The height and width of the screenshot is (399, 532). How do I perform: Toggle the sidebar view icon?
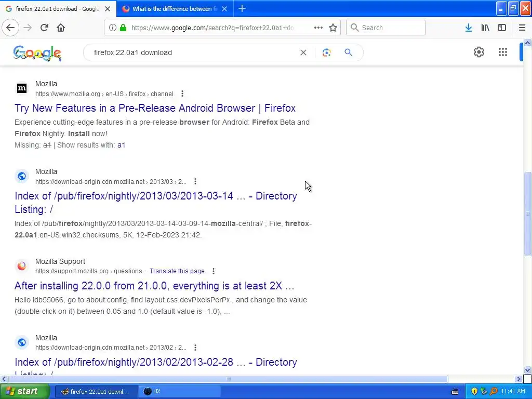point(502,28)
